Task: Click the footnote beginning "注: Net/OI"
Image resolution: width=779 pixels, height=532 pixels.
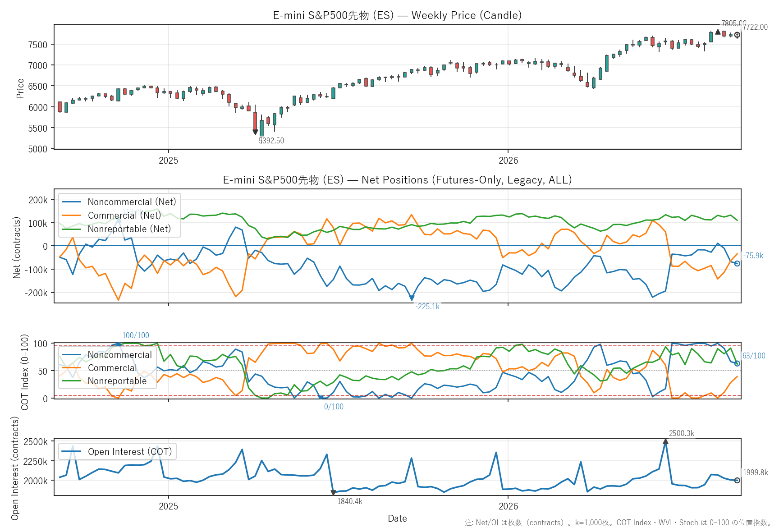Action: (618, 523)
